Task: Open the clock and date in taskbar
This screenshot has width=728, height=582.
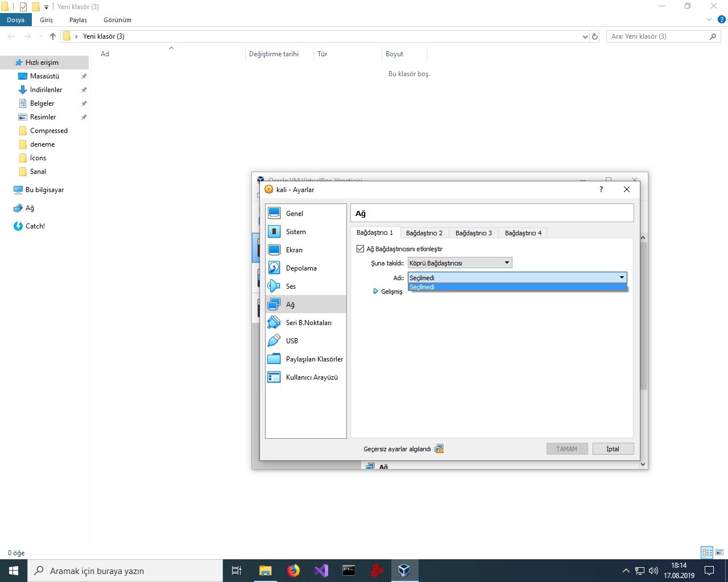Action: 679,571
